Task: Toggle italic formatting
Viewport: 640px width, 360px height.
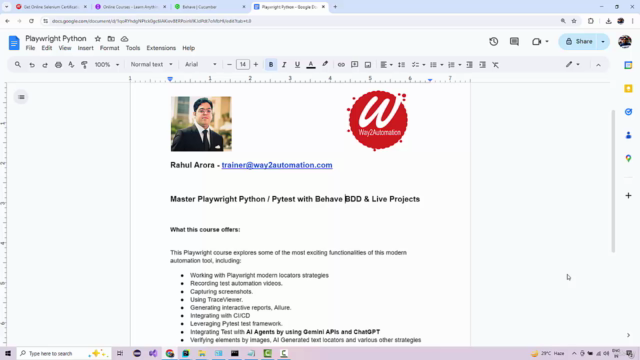Action: [284, 64]
